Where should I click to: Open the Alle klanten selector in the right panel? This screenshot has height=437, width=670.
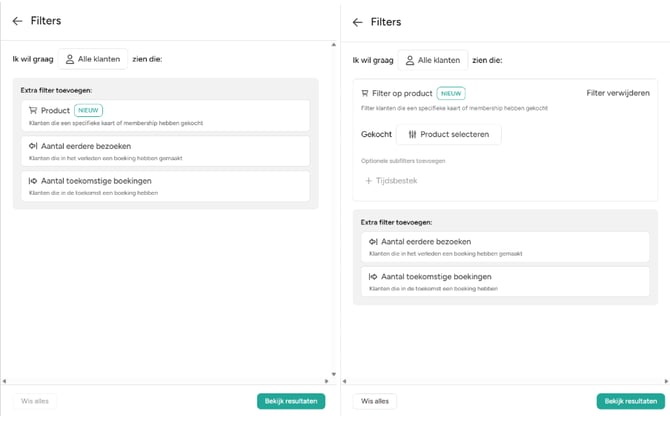pos(432,60)
